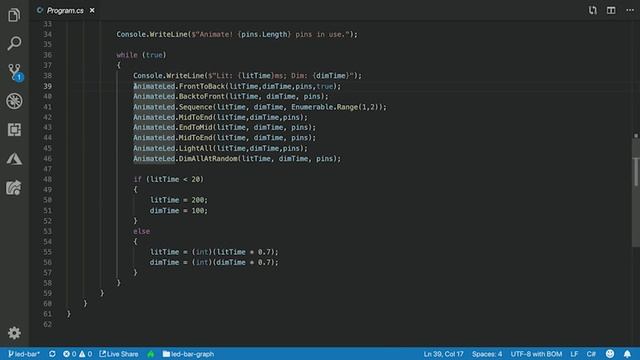Screen dimensions: 640x360
Task: Open the Search view in the activity bar
Action: 14,43
